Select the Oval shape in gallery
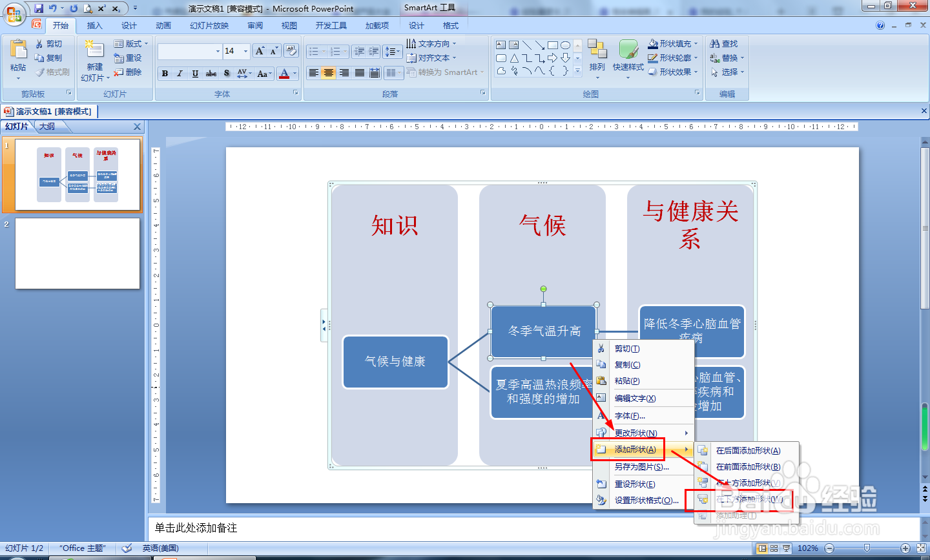The image size is (930, 560). coord(566,45)
